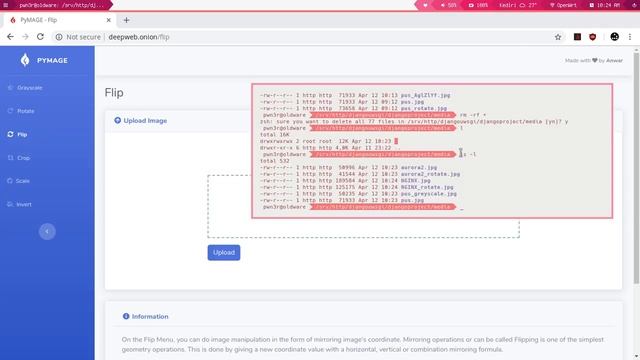Open the Invert page in sidebar
This screenshot has height=360, width=640.
pyautogui.click(x=19, y=204)
